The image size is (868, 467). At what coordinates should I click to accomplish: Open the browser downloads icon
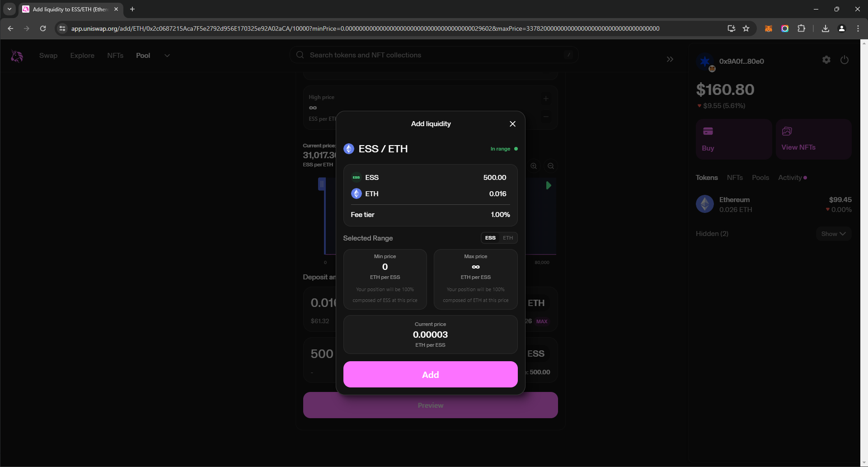click(x=825, y=28)
